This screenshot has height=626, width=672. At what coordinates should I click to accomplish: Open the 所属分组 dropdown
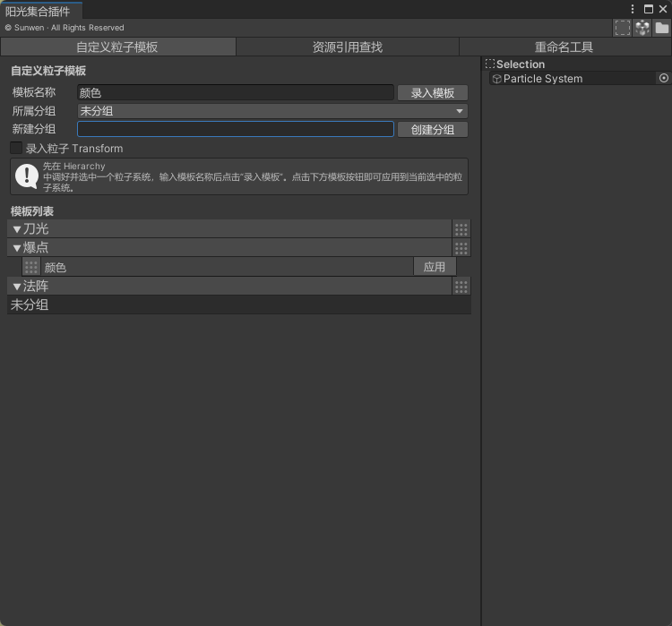tap(272, 111)
